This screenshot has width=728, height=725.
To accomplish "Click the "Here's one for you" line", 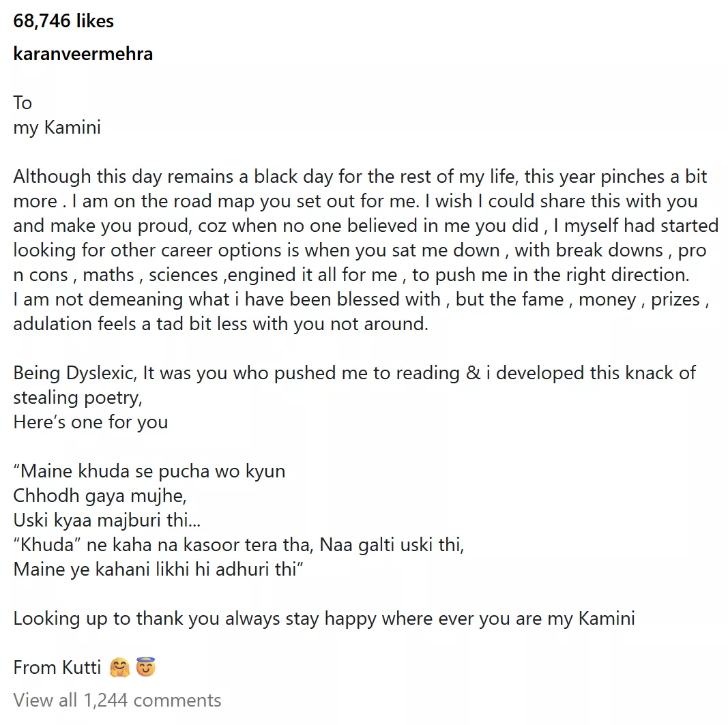I will (91, 422).
